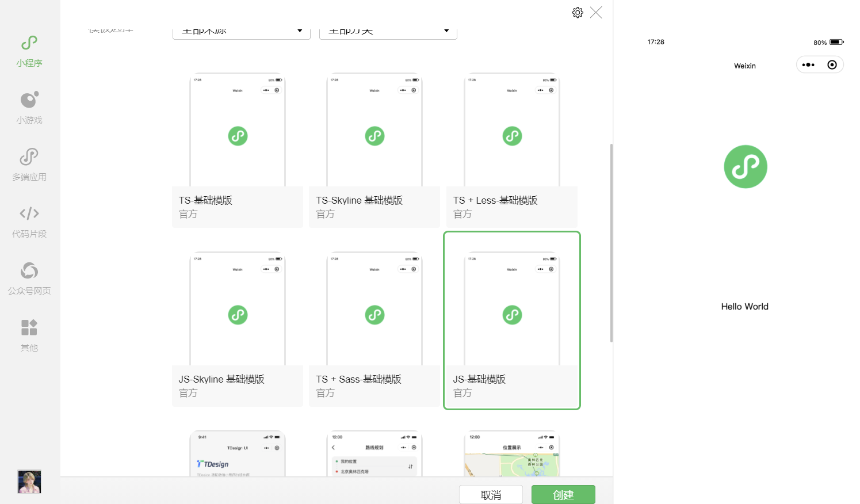
Task: Select the JS-基础模版 template thumbnail
Action: tap(512, 308)
